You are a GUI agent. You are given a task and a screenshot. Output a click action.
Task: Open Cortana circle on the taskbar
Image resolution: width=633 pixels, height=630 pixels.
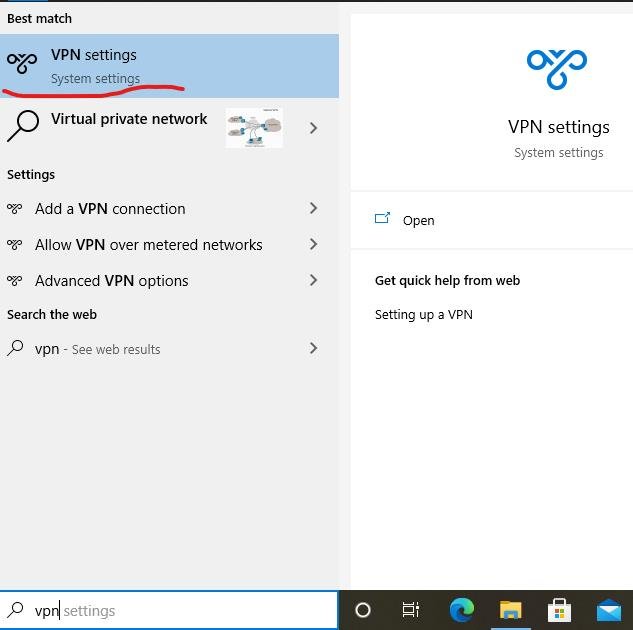click(363, 610)
